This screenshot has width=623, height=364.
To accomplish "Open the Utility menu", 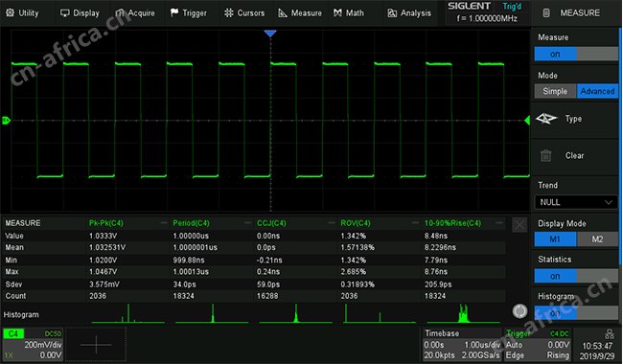I will 22,13.
